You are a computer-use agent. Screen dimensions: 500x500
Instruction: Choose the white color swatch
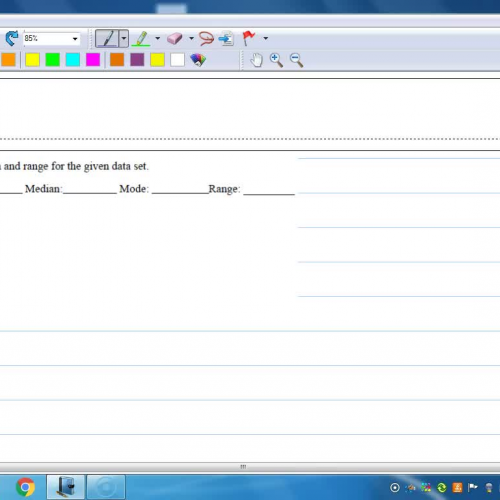[177, 60]
